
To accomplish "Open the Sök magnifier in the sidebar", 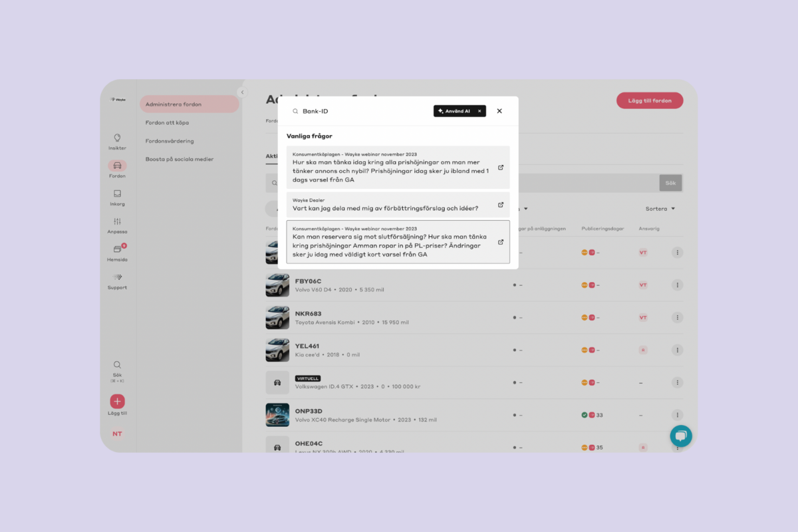I will [x=117, y=365].
